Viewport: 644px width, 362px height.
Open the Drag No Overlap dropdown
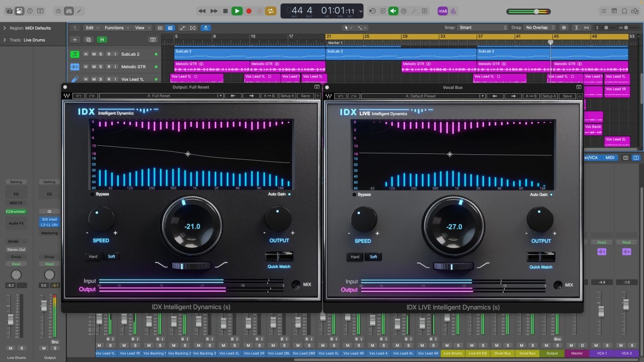(x=539, y=28)
